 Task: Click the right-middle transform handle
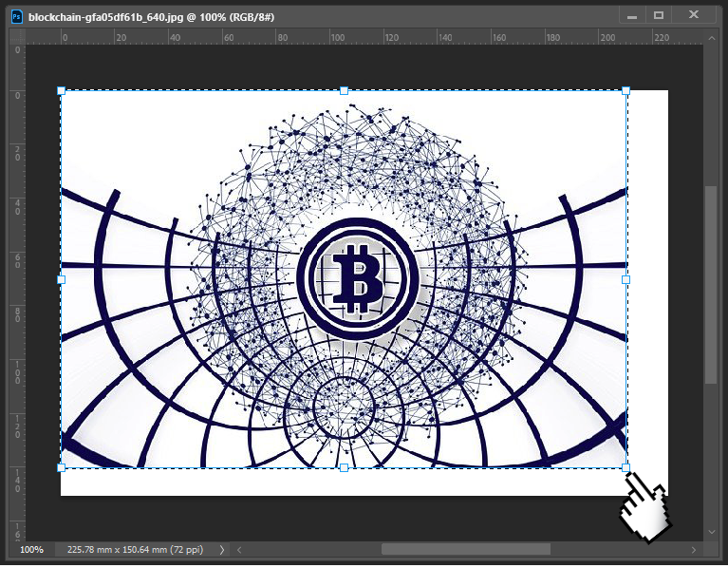click(625, 279)
